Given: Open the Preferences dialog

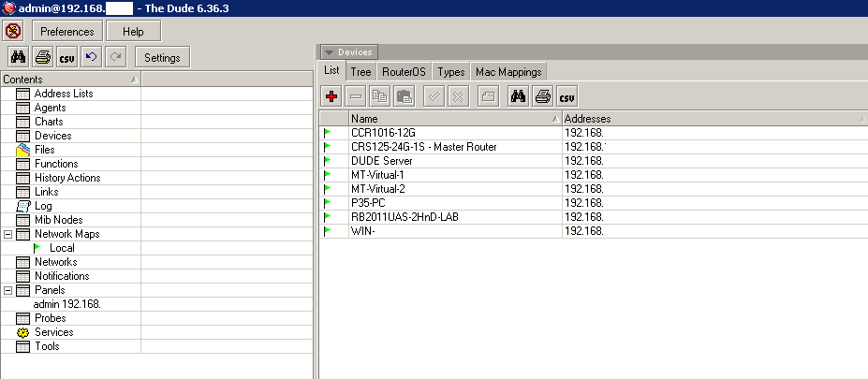Looking at the screenshot, I should pos(67,32).
